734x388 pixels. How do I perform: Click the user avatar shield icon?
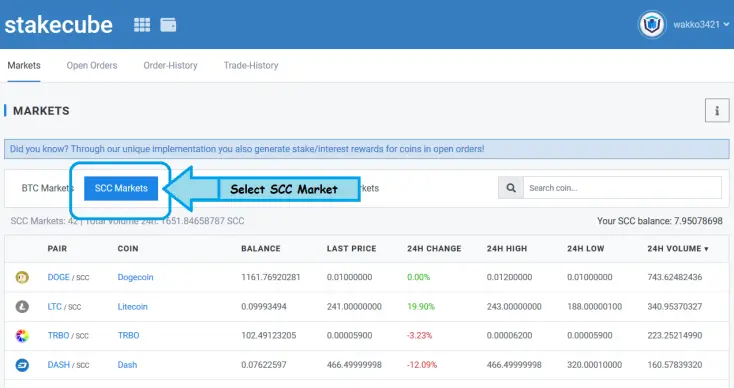[x=652, y=24]
